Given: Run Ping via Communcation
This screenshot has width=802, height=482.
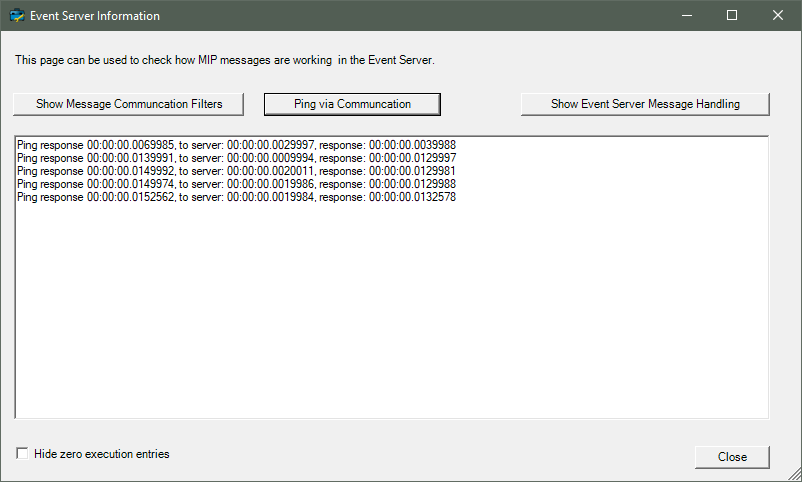Looking at the screenshot, I should pos(352,104).
